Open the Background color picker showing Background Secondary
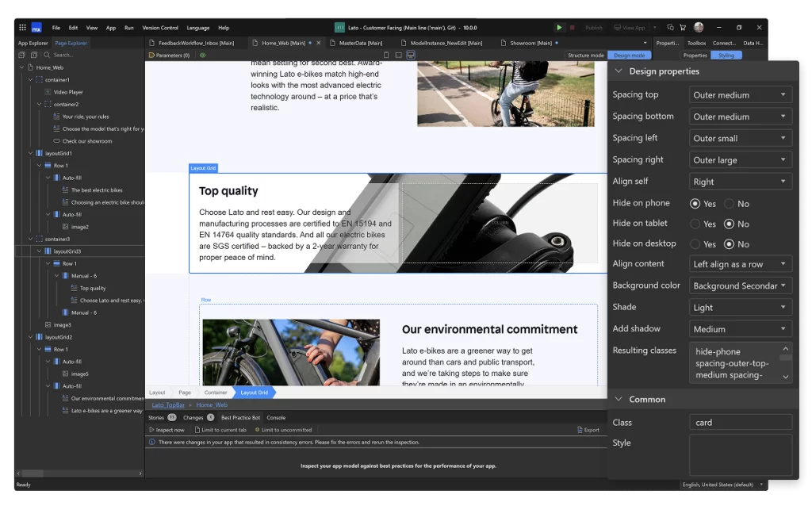Image resolution: width=812 pixels, height=525 pixels. pos(740,285)
